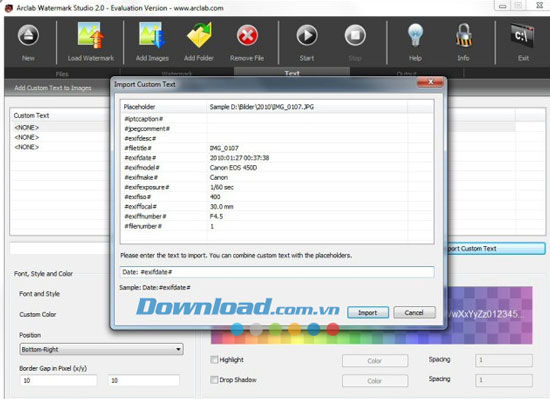Screen dimensions: 550x399
Task: Enable the Highlight checkbox
Action: click(x=214, y=360)
